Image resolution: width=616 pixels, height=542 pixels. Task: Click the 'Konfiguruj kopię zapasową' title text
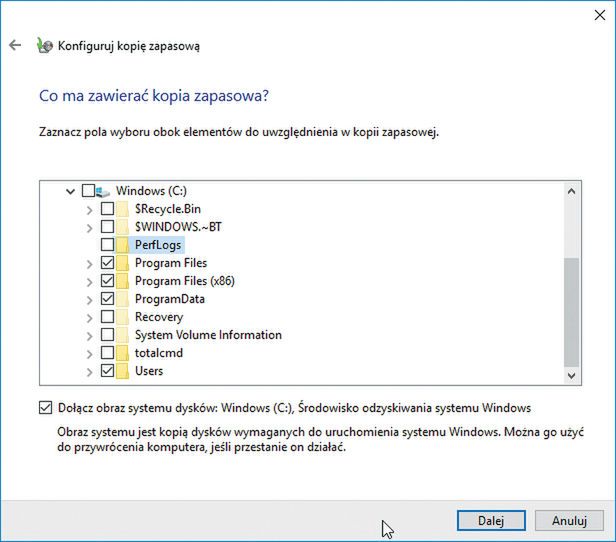pyautogui.click(x=129, y=46)
